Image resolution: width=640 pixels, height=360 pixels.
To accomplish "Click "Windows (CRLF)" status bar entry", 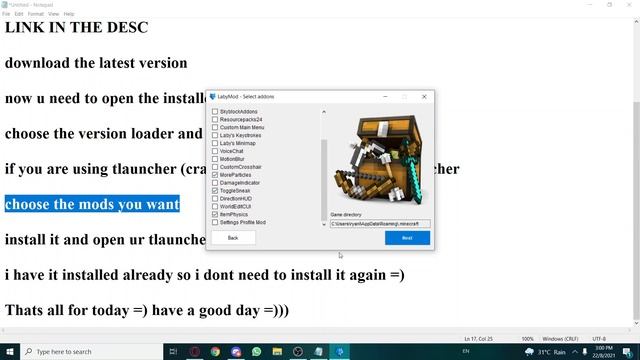I will 560,339.
